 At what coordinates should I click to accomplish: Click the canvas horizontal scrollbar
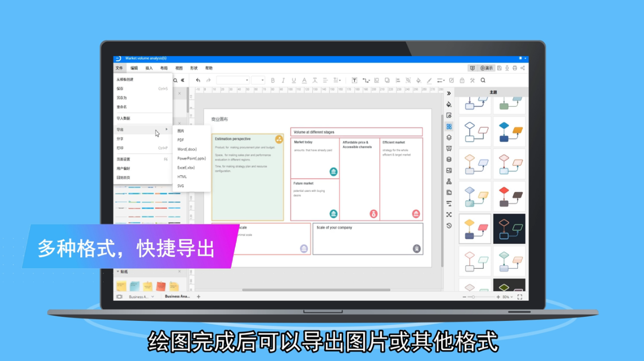[x=316, y=289]
